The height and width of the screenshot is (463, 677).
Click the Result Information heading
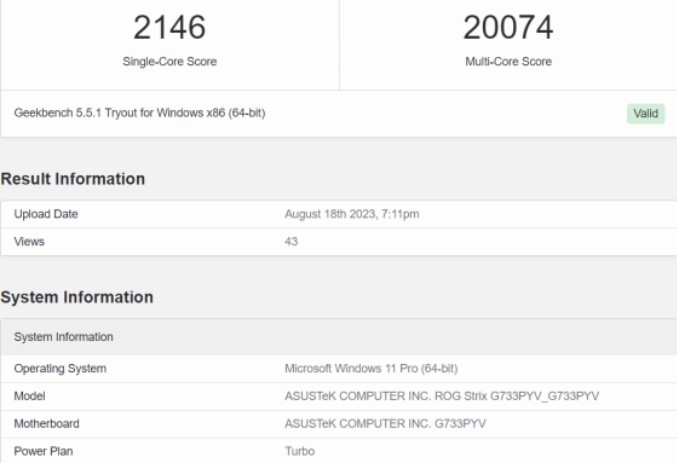click(73, 179)
